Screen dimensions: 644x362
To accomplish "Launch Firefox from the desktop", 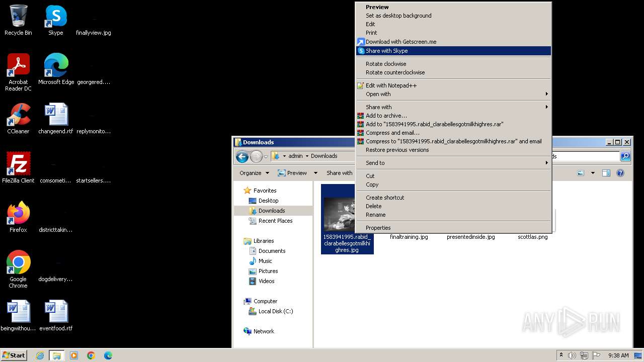I will (x=18, y=217).
